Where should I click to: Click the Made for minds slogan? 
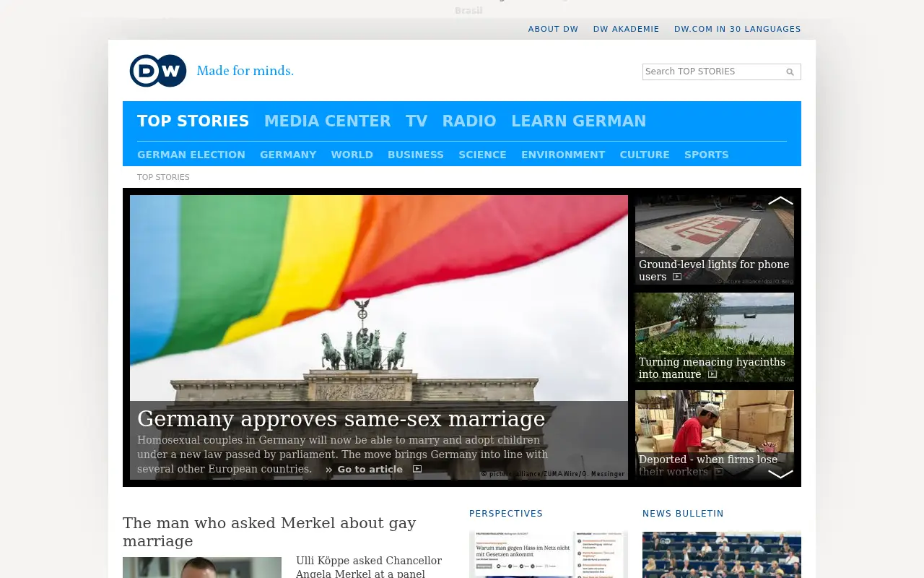pyautogui.click(x=245, y=71)
